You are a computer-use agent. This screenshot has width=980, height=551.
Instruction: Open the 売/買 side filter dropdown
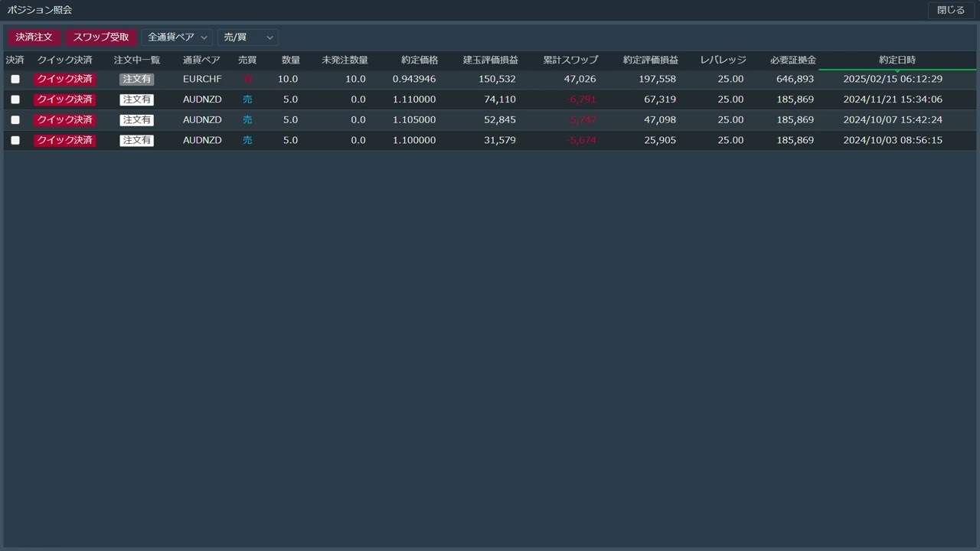pyautogui.click(x=247, y=37)
